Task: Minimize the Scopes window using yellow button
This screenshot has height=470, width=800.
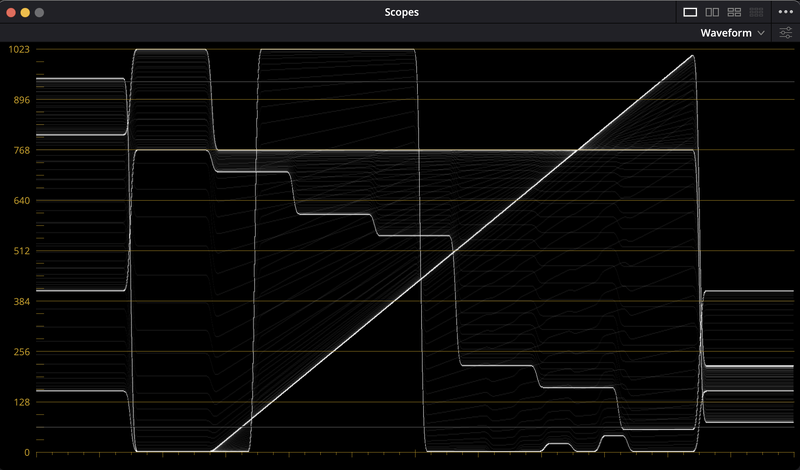Action: point(25,13)
